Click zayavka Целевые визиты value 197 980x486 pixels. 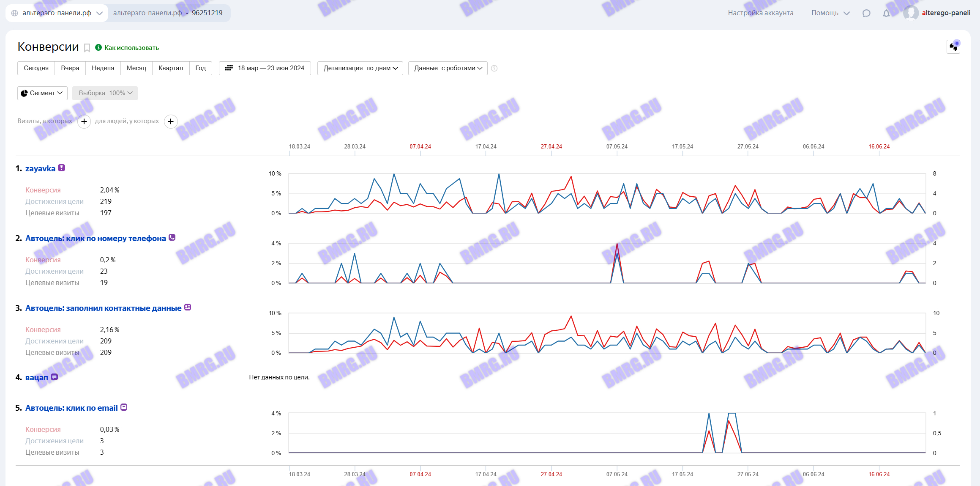[106, 213]
